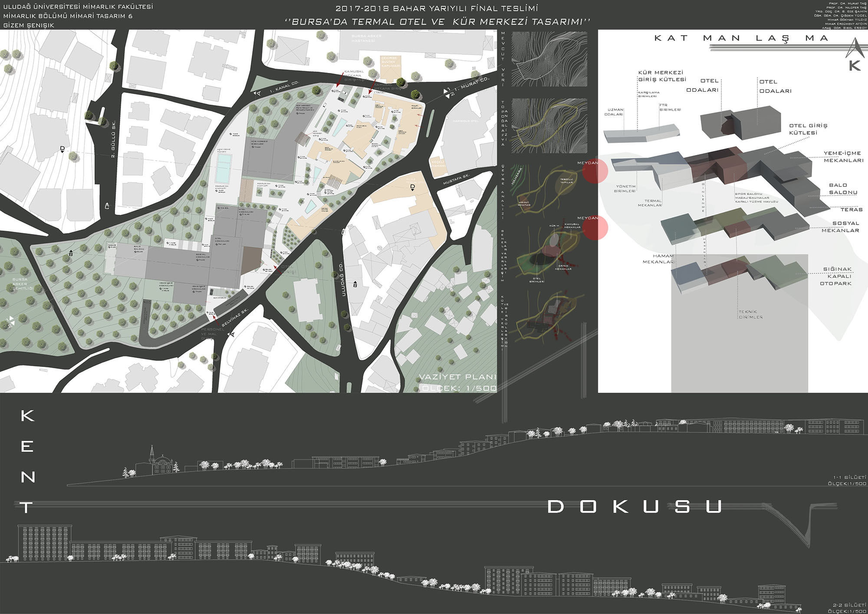Click the 'YEME-İÇME MEKANLARI' label in the massing diagram
This screenshot has width=868, height=614.
coord(843,157)
